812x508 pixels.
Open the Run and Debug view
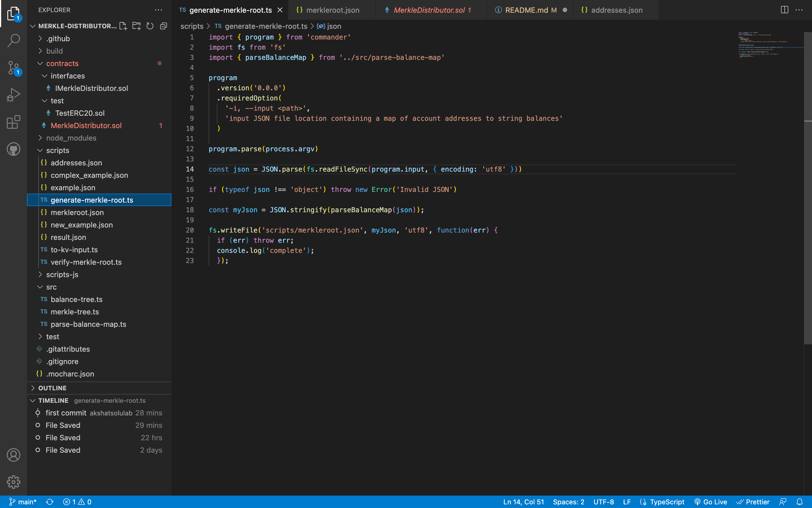14,95
